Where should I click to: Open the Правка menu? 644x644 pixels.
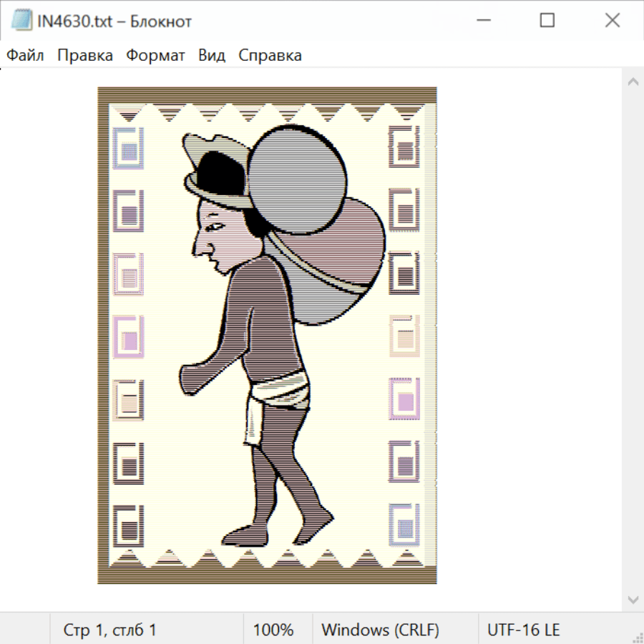85,55
